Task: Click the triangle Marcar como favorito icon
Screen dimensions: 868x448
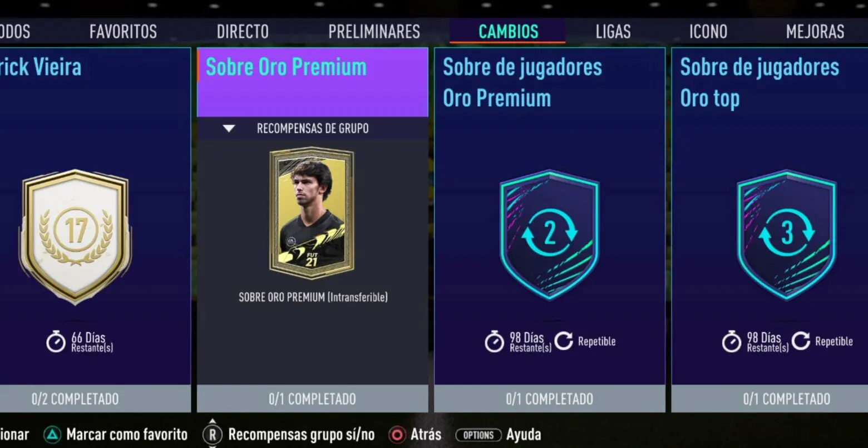Action: coord(52,435)
